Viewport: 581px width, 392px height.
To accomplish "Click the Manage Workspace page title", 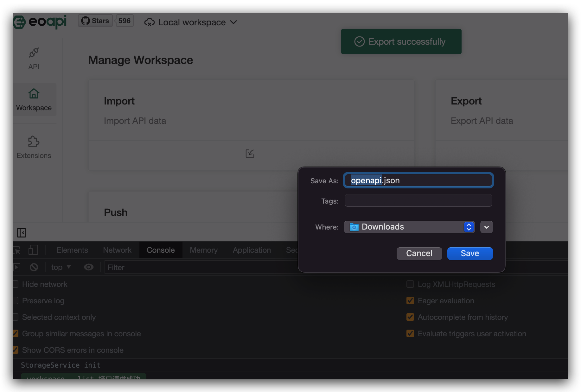I will click(x=141, y=60).
